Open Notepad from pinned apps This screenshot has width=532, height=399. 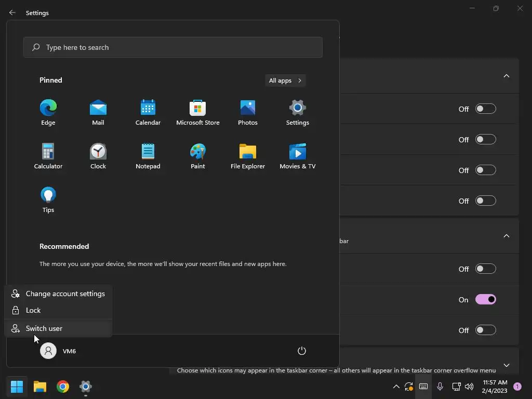(x=148, y=156)
